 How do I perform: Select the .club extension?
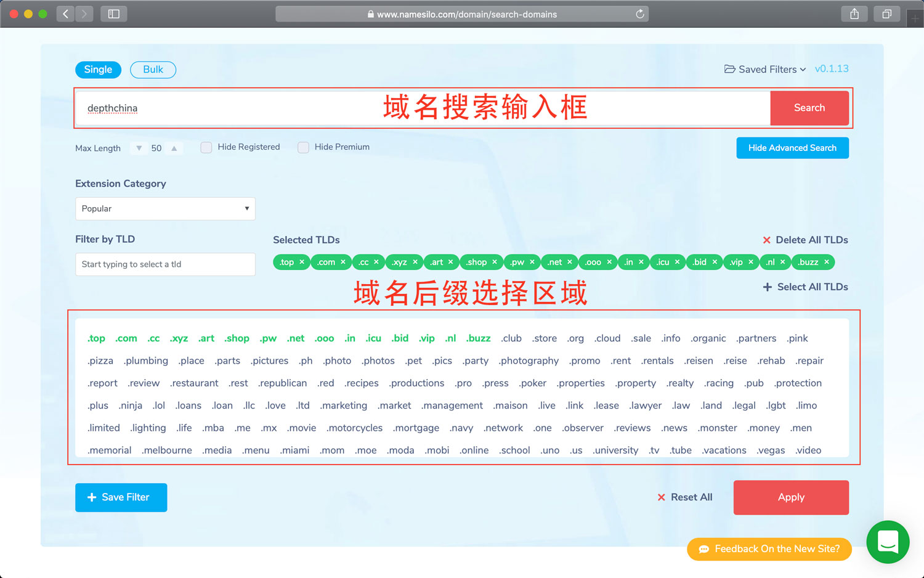(x=511, y=338)
